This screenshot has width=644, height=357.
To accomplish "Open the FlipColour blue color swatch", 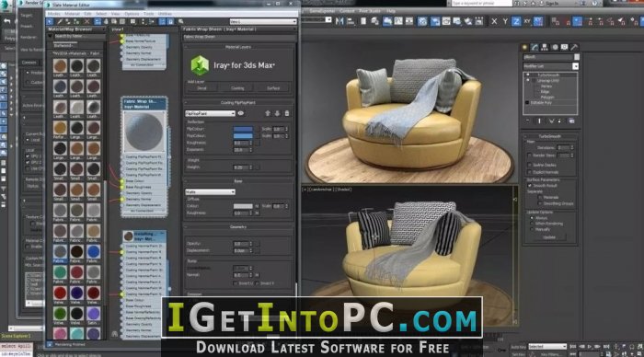I will pos(243,129).
